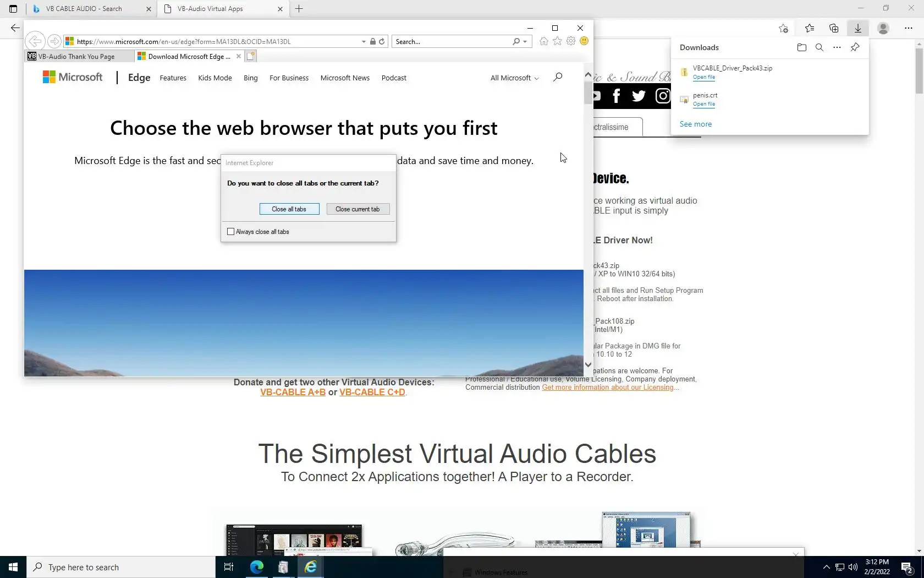The image size is (924, 578).
Task: Open a new tab in Internet Explorer
Action: coord(251,56)
